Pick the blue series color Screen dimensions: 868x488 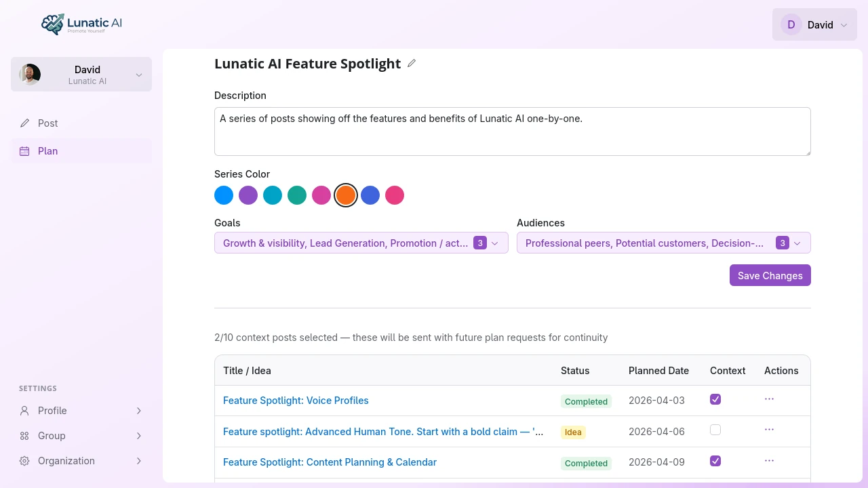pos(224,195)
